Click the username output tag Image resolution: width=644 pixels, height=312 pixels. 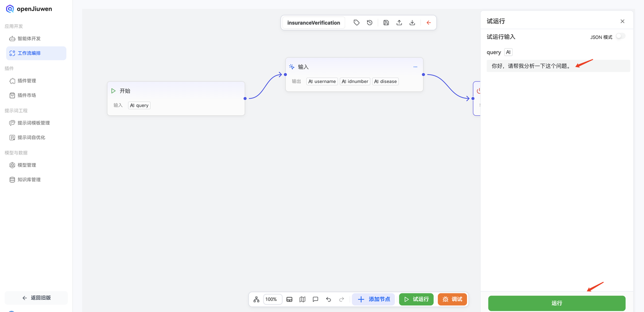[x=322, y=82]
